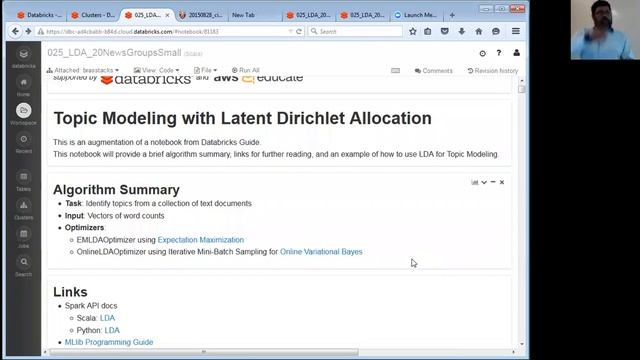This screenshot has width=640, height=360.
Task: Open the user account icon
Action: coord(516,53)
